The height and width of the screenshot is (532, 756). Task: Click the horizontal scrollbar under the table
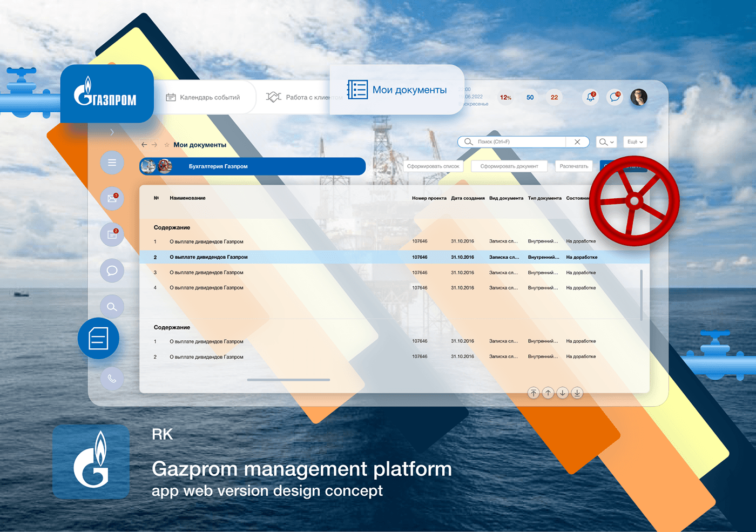[288, 380]
